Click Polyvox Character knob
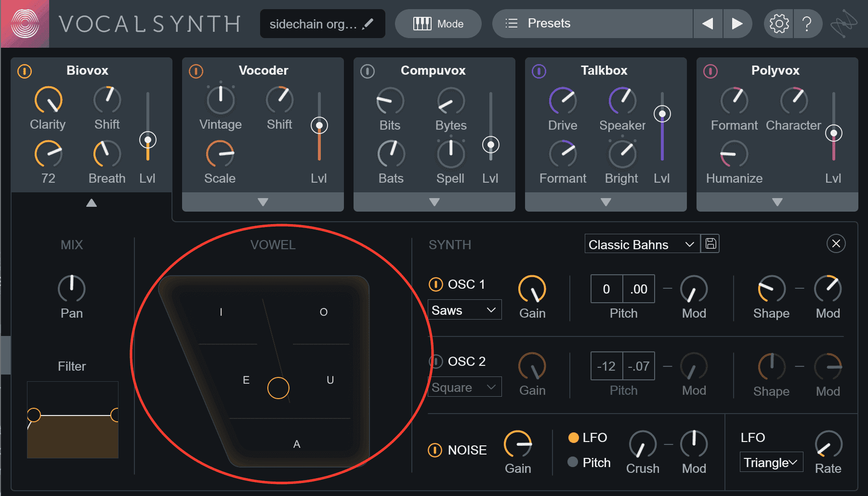868x496 pixels. (x=794, y=101)
